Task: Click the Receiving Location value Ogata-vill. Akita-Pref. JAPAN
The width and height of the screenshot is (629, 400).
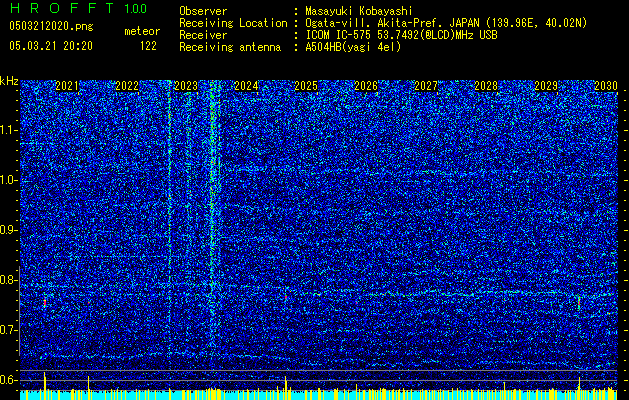Action: [x=392, y=23]
